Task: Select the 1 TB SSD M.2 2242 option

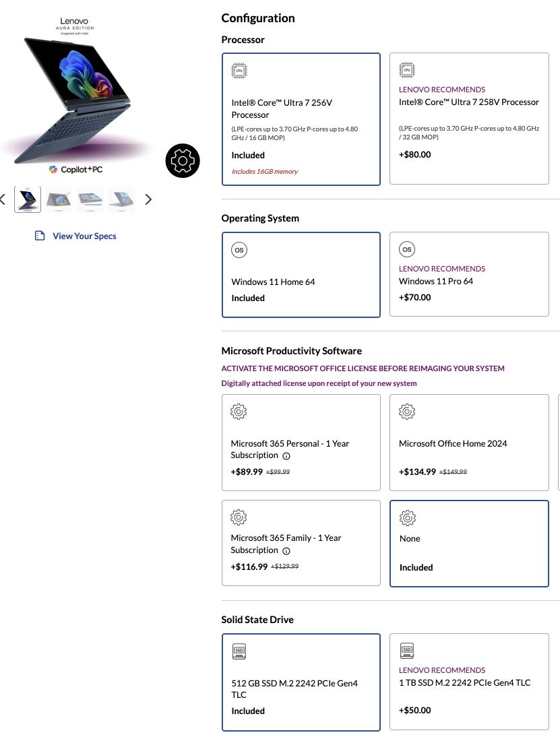Action: click(469, 682)
